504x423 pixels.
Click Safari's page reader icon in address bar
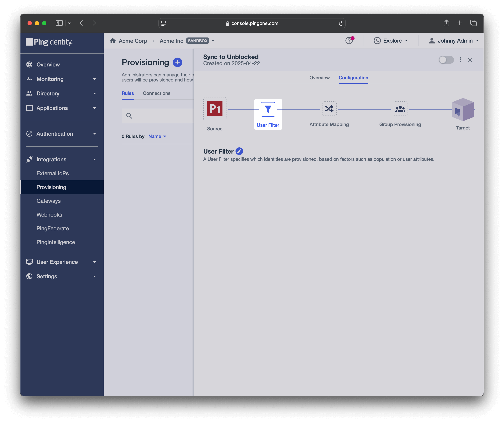pyautogui.click(x=164, y=23)
